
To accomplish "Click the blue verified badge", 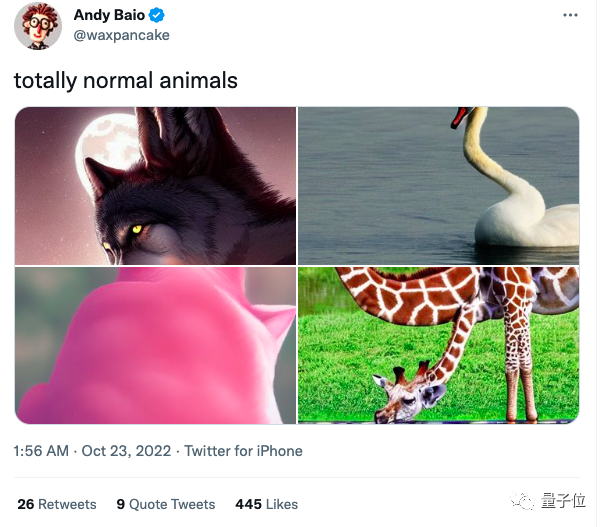I will click(x=158, y=16).
